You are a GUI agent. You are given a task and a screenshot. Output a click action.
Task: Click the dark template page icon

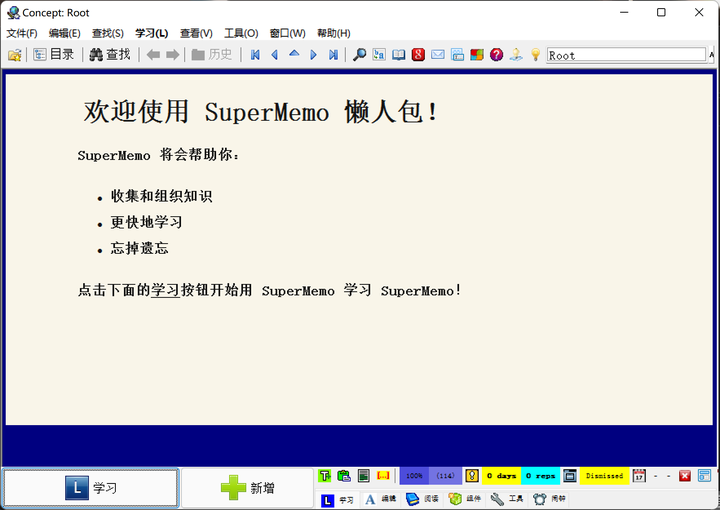364,476
